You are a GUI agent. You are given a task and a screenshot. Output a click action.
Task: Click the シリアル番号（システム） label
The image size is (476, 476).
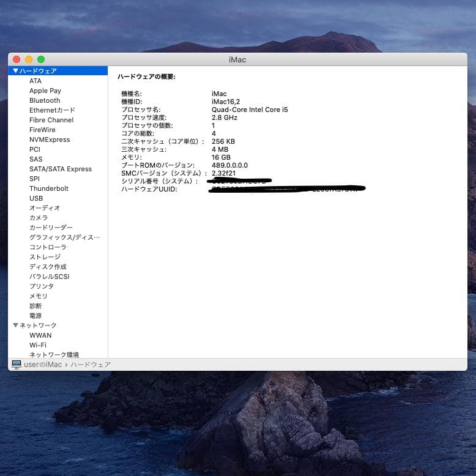pos(160,181)
